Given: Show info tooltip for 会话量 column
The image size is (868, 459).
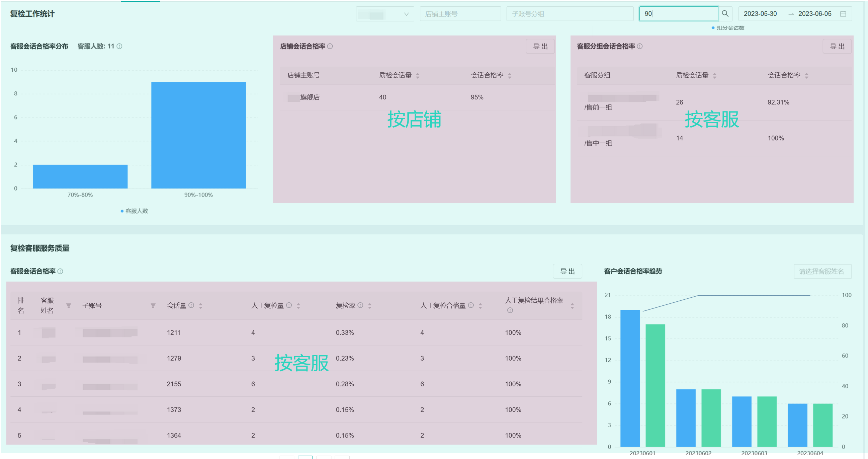Looking at the screenshot, I should click(x=191, y=305).
